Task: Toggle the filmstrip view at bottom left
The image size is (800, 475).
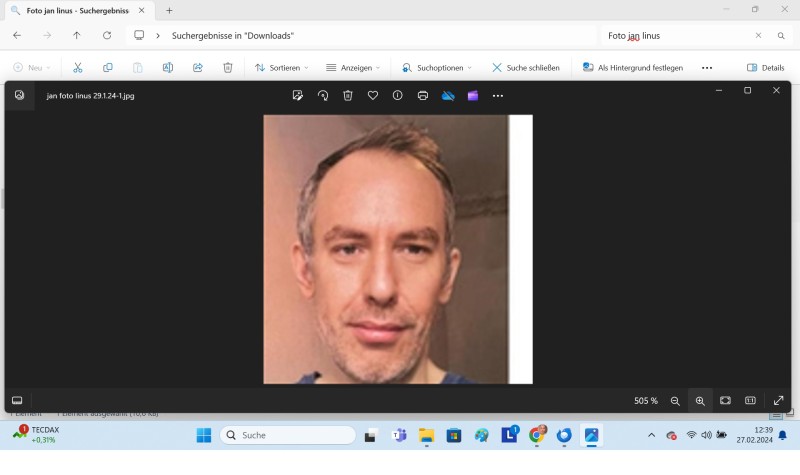Action: click(17, 400)
